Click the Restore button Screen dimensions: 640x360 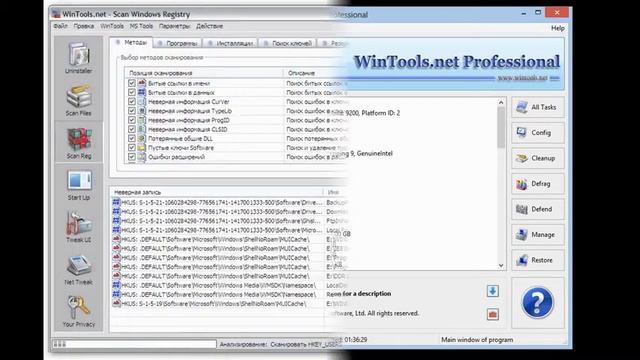point(538,260)
